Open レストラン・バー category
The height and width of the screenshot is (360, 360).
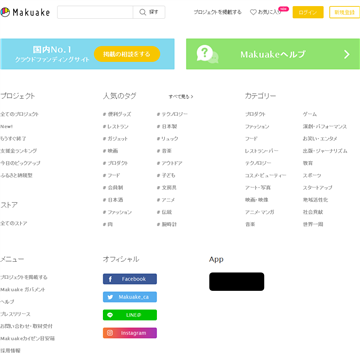pos(262,151)
